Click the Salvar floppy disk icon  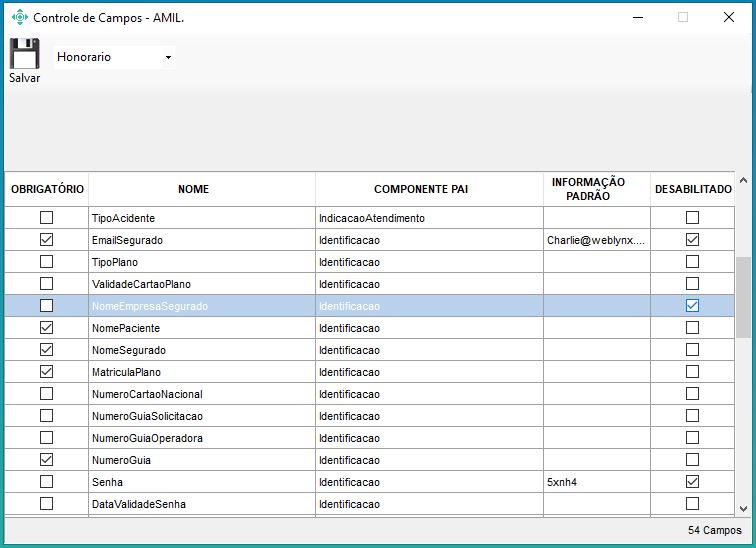(24, 54)
